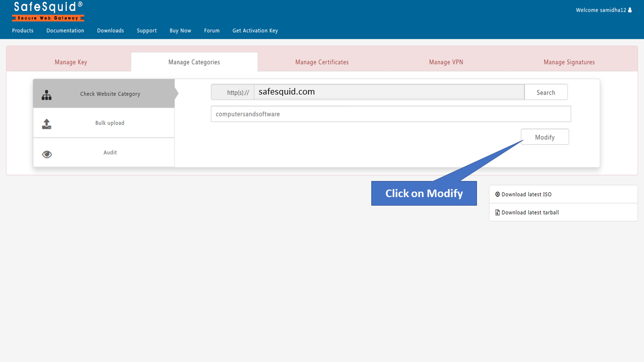Click the Modify button
This screenshot has width=644, height=362.
coord(545,137)
